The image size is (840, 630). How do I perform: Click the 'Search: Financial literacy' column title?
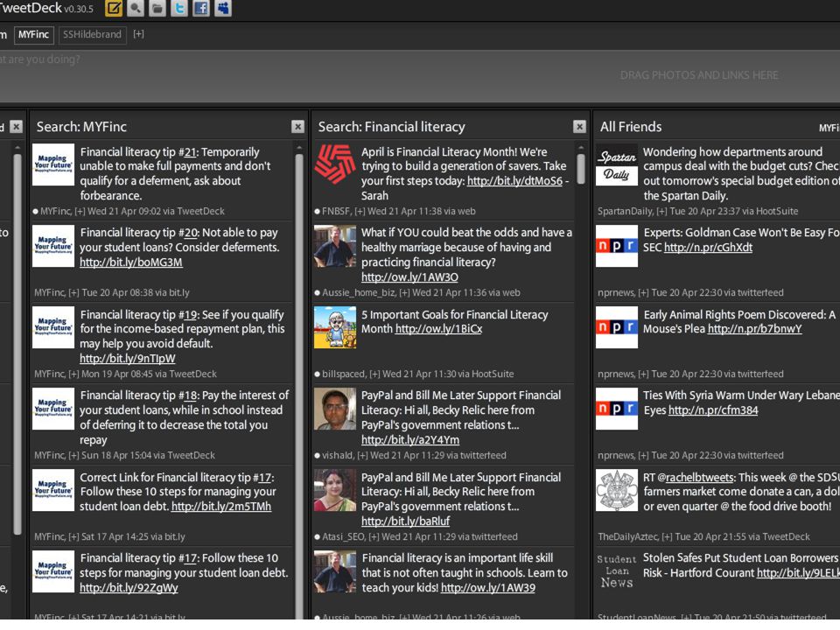(x=392, y=127)
